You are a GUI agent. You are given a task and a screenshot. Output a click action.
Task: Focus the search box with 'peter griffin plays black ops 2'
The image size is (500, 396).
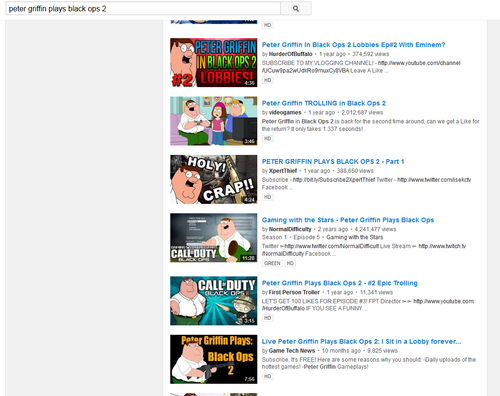click(143, 9)
